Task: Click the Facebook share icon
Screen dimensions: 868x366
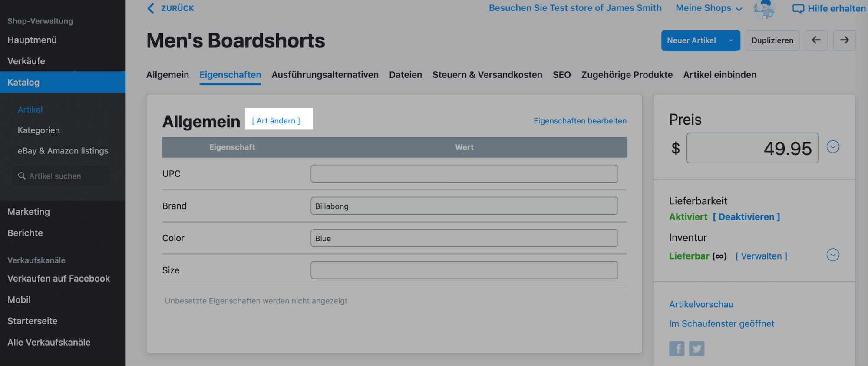Action: (x=677, y=349)
